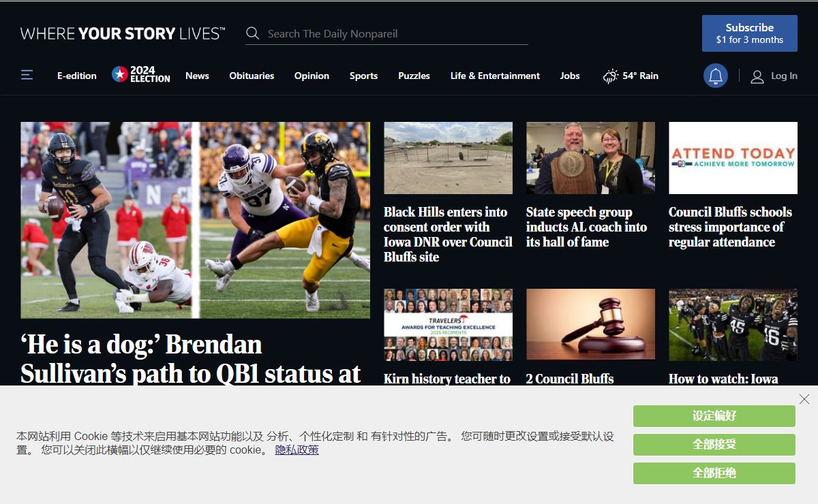This screenshot has height=504, width=818.
Task: Click Subscribe $1 for 3 months button
Action: pos(750,33)
